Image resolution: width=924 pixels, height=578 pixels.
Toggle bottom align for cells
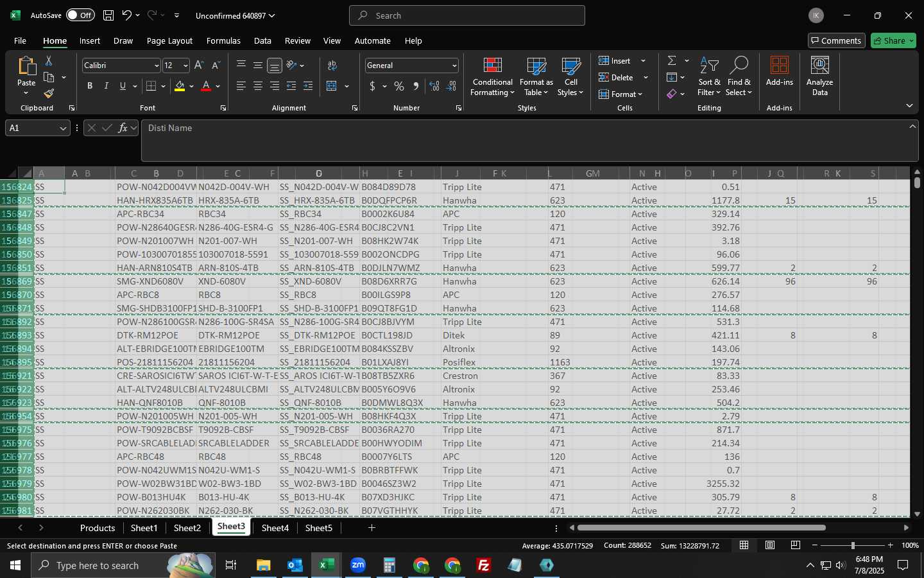point(274,66)
